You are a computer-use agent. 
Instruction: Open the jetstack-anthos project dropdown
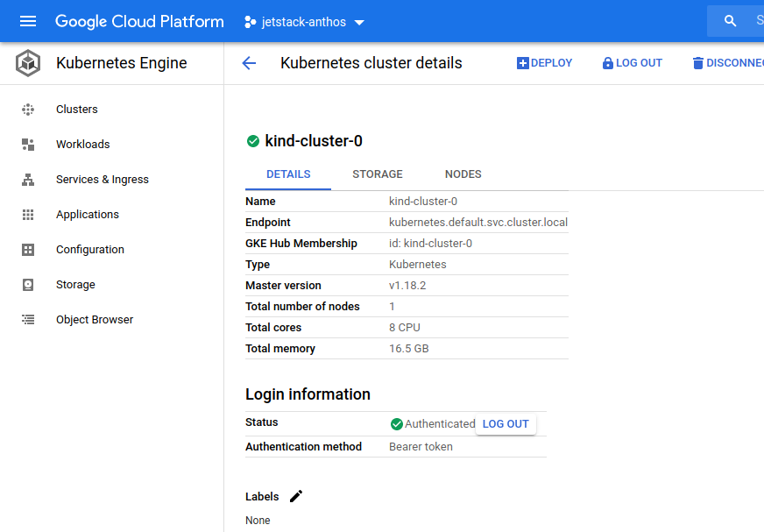point(304,22)
